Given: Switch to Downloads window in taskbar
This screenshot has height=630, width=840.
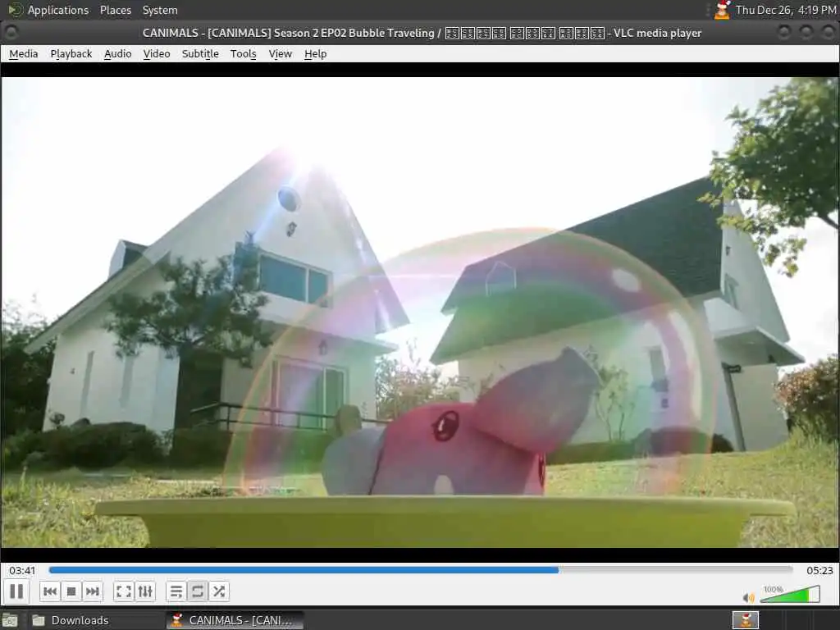Looking at the screenshot, I should click(x=95, y=620).
